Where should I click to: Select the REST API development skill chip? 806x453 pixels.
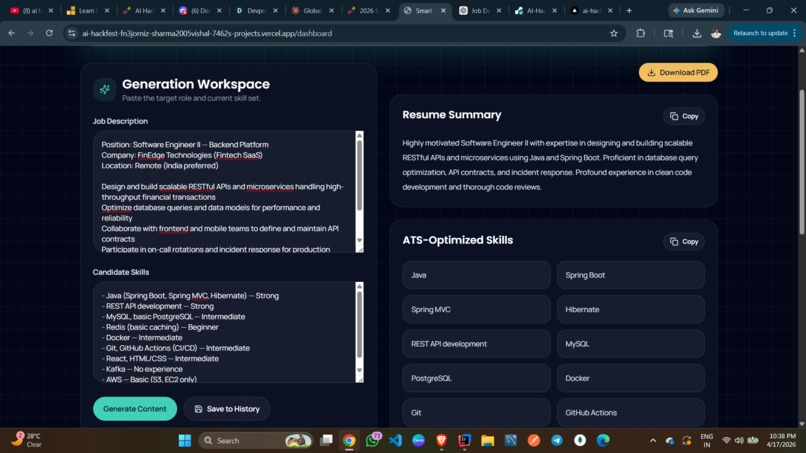pyautogui.click(x=477, y=344)
